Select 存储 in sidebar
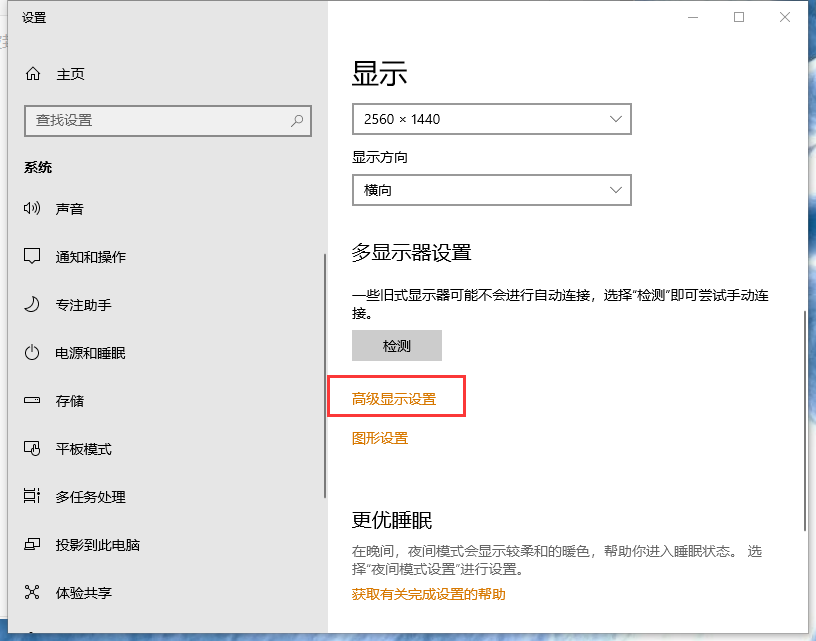This screenshot has width=816, height=641. click(x=70, y=401)
